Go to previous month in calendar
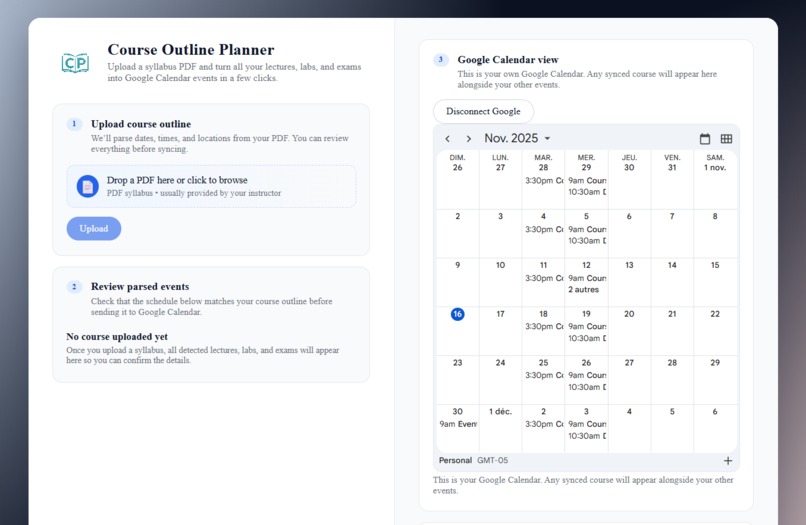 pos(448,139)
